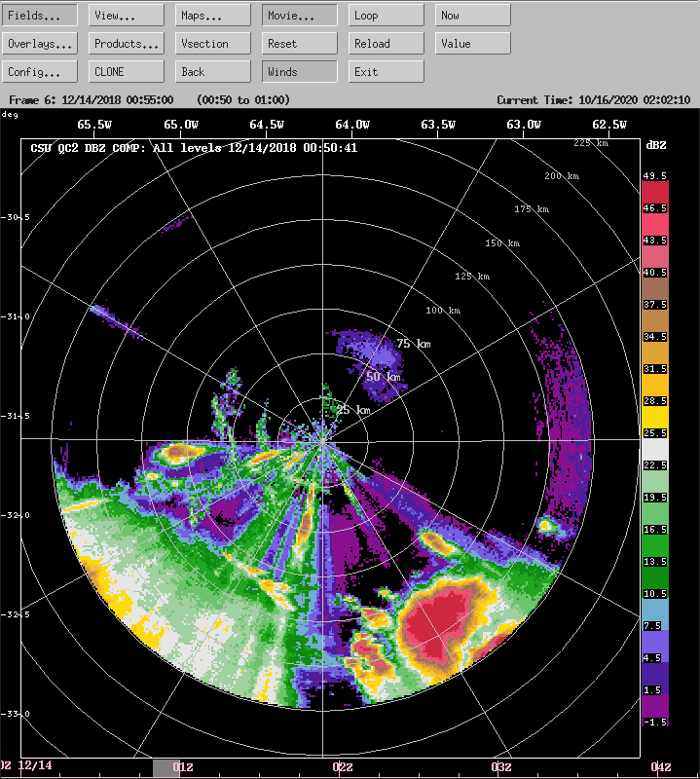This screenshot has width=700, height=779.
Task: Open the Overlays... menu
Action: click(40, 44)
